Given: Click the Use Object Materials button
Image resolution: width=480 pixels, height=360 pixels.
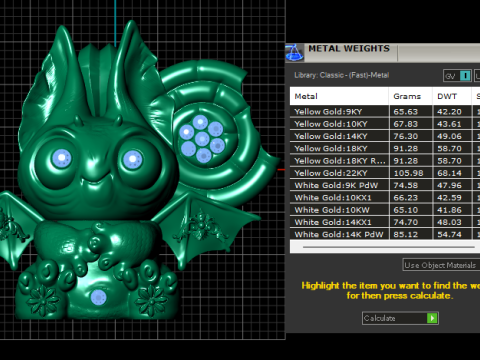Looking at the screenshot, I should [441, 265].
